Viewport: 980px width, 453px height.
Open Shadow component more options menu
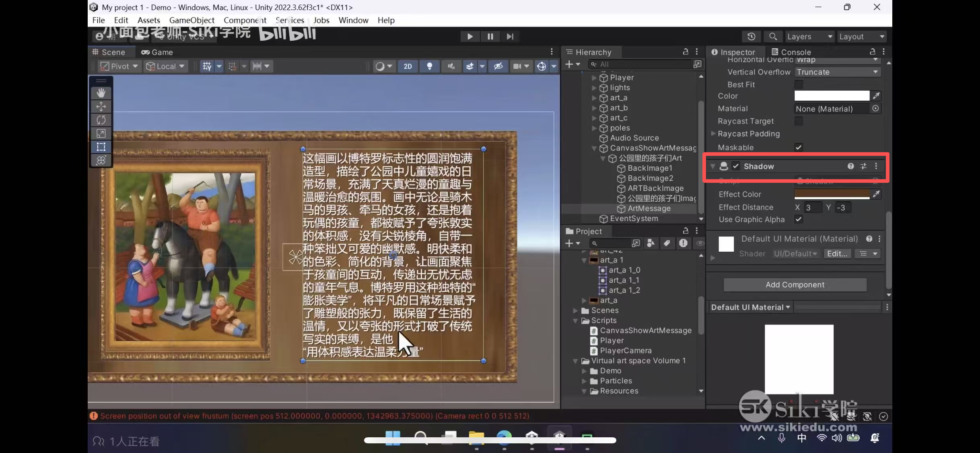point(876,166)
